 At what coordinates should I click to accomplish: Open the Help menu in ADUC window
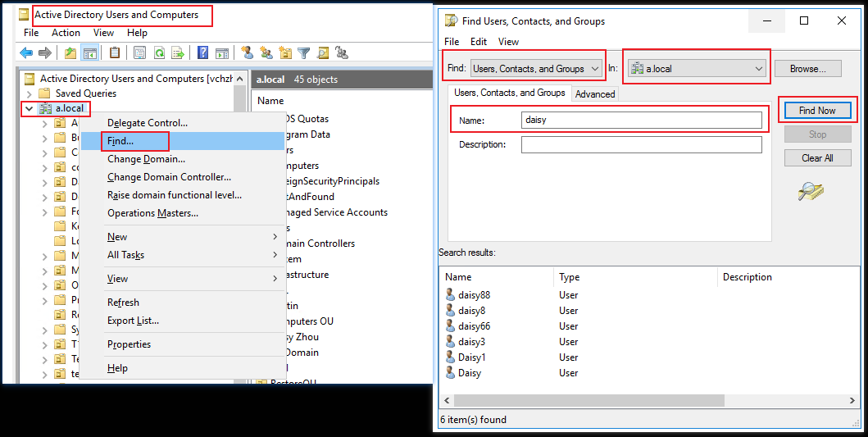[137, 33]
